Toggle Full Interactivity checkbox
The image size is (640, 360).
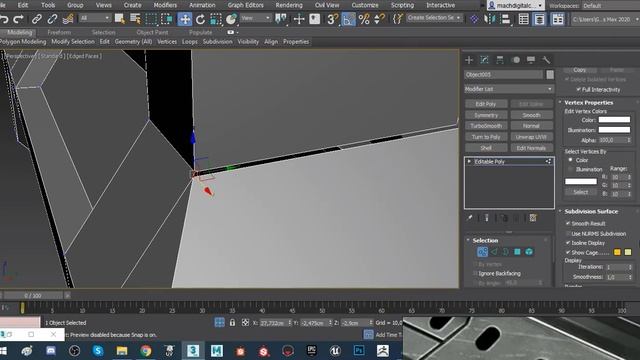point(578,89)
